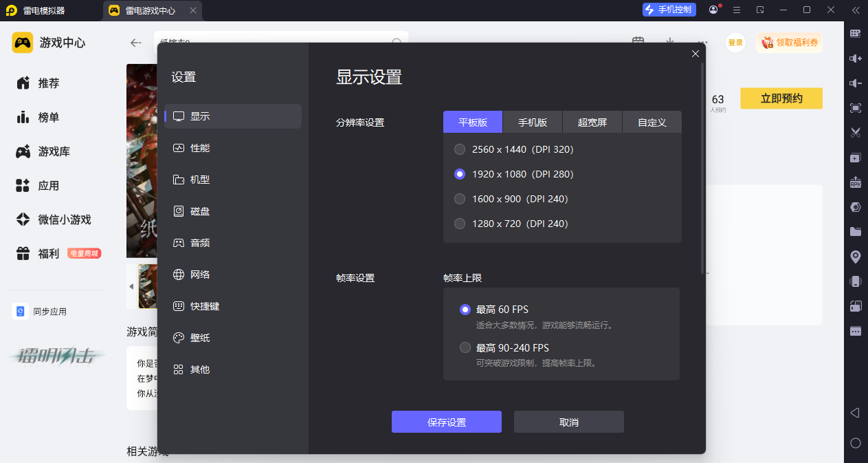Viewport: 868px width, 463px height.
Task: Collapse the right sidebar with double chevron
Action: click(x=856, y=10)
